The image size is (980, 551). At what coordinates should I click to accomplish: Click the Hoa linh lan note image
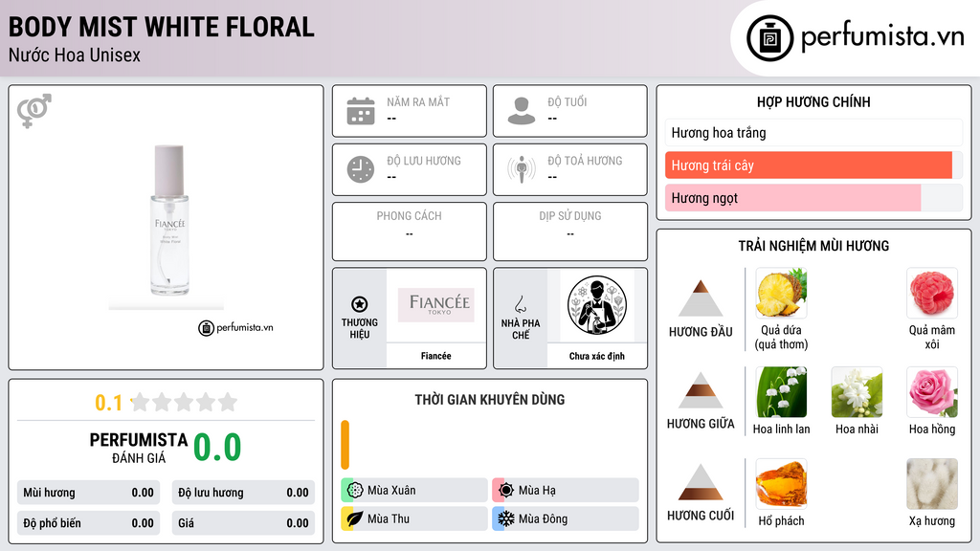(781, 391)
